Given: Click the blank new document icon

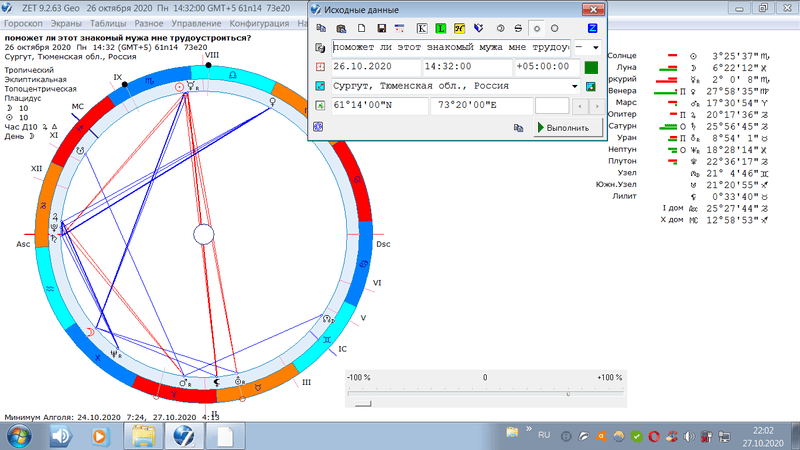Looking at the screenshot, I should pyautogui.click(x=362, y=28).
